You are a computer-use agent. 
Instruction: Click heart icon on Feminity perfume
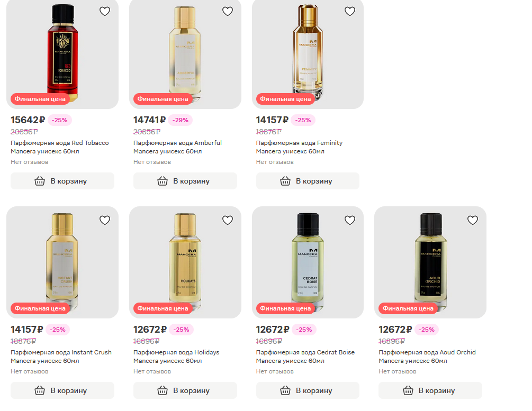[350, 11]
